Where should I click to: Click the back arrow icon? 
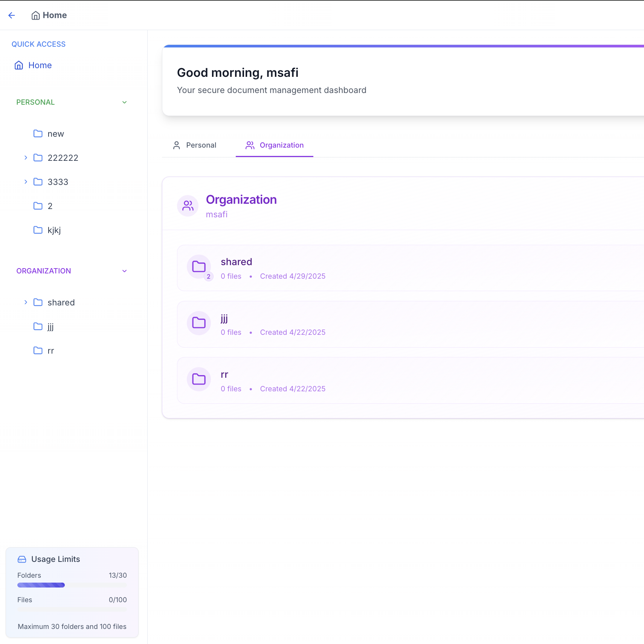(12, 15)
